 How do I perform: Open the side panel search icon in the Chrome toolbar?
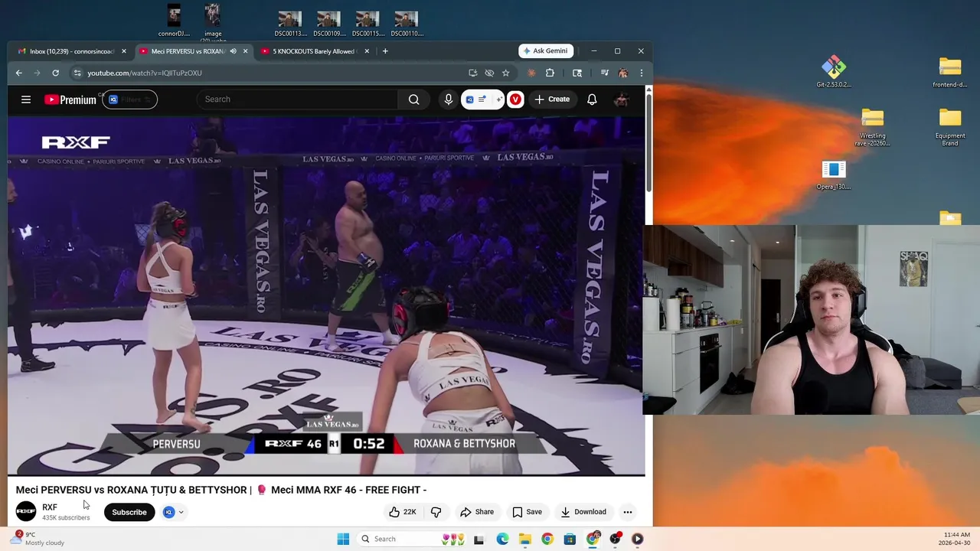(x=577, y=73)
